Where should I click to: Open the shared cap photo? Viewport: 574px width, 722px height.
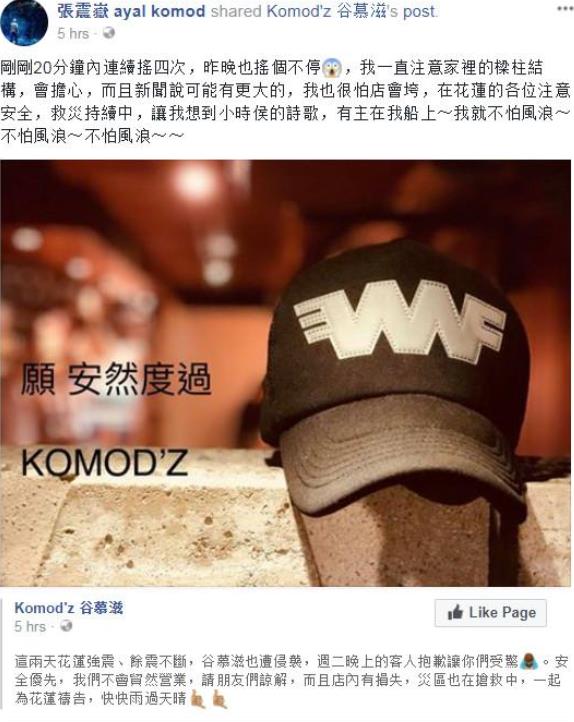click(285, 373)
